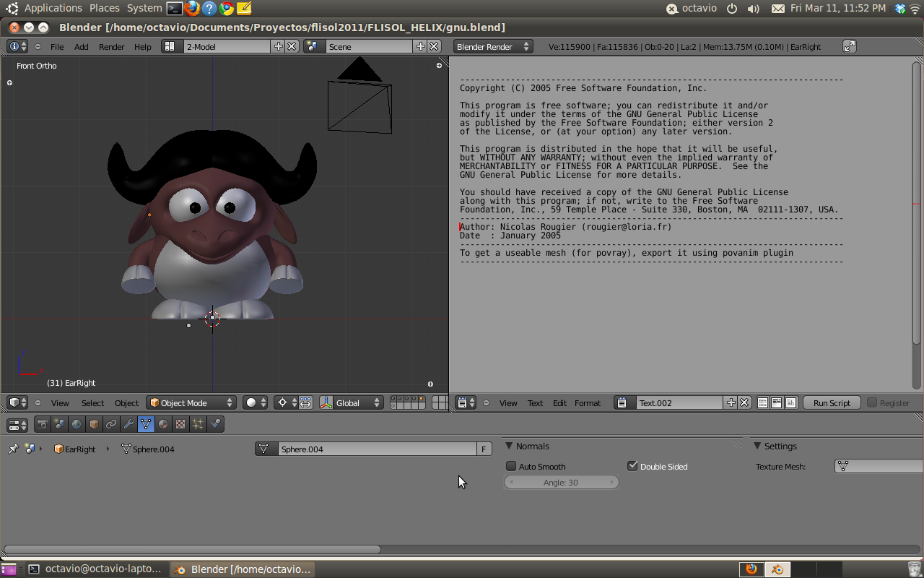Image resolution: width=924 pixels, height=578 pixels.
Task: Toggle the F fake user button
Action: coord(484,449)
